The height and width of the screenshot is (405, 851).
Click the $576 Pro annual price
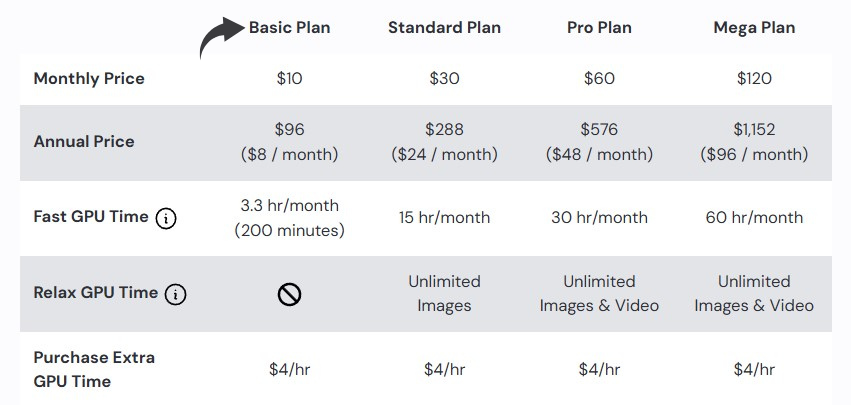click(599, 130)
